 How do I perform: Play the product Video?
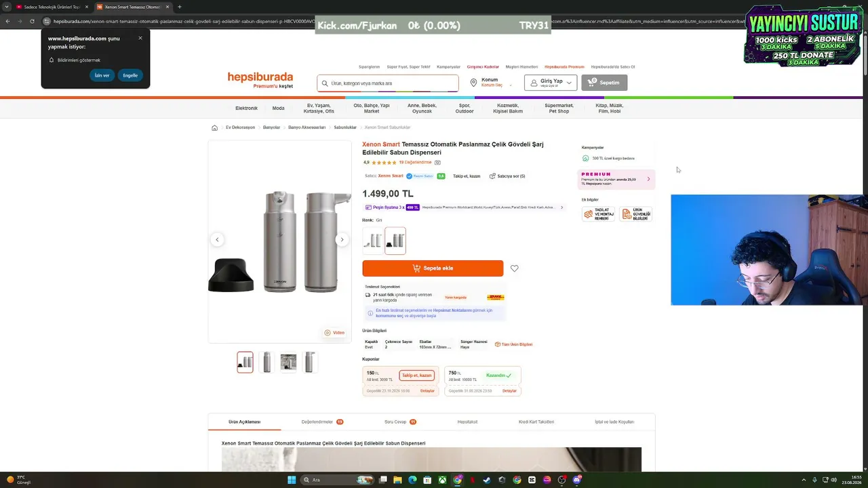point(334,333)
